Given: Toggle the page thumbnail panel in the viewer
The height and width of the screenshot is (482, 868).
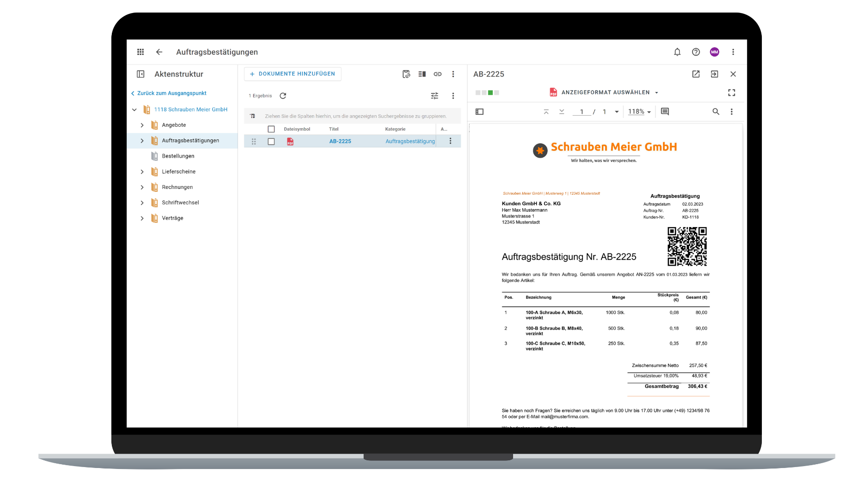Looking at the screenshot, I should click(479, 111).
